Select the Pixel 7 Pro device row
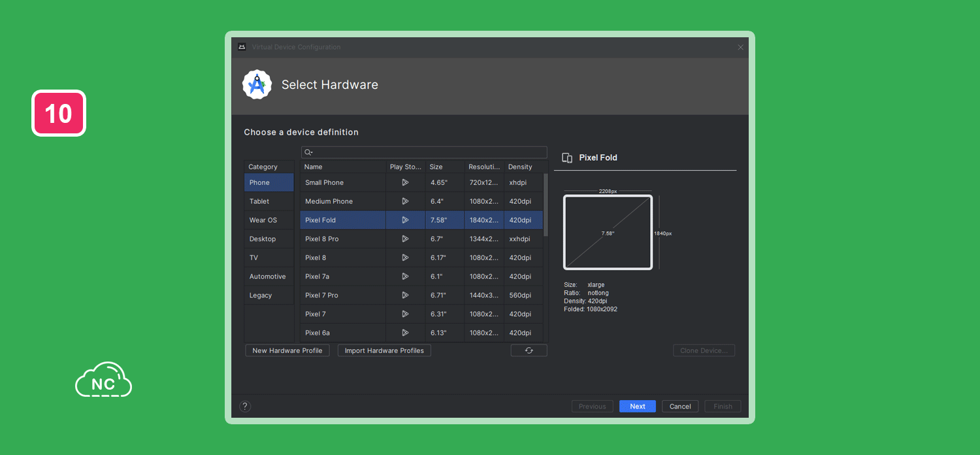Image resolution: width=980 pixels, height=455 pixels. [421, 295]
